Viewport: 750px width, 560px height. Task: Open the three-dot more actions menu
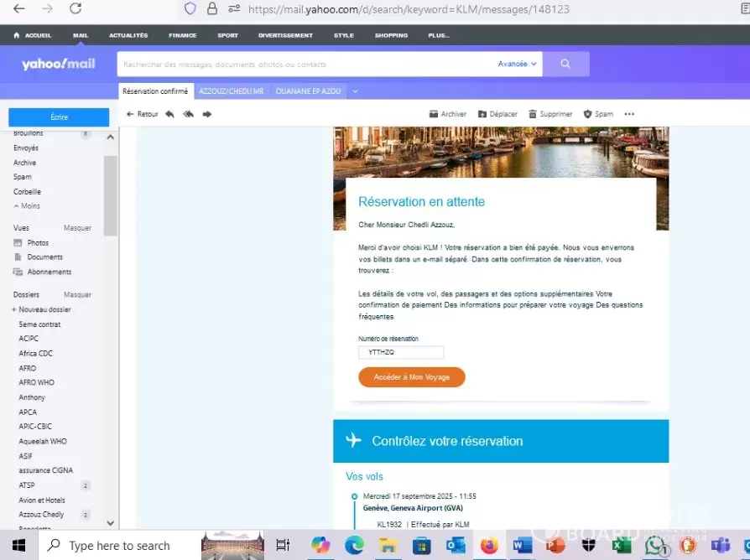pyautogui.click(x=629, y=114)
